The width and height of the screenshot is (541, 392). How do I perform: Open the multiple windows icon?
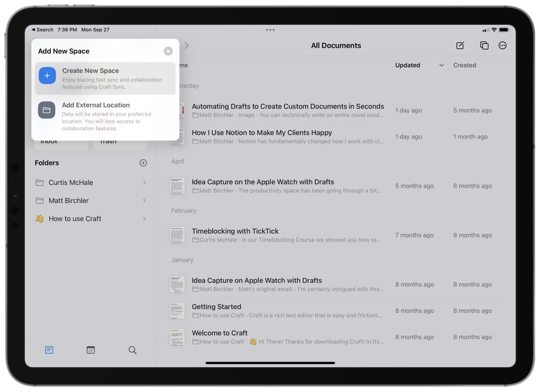pos(484,45)
